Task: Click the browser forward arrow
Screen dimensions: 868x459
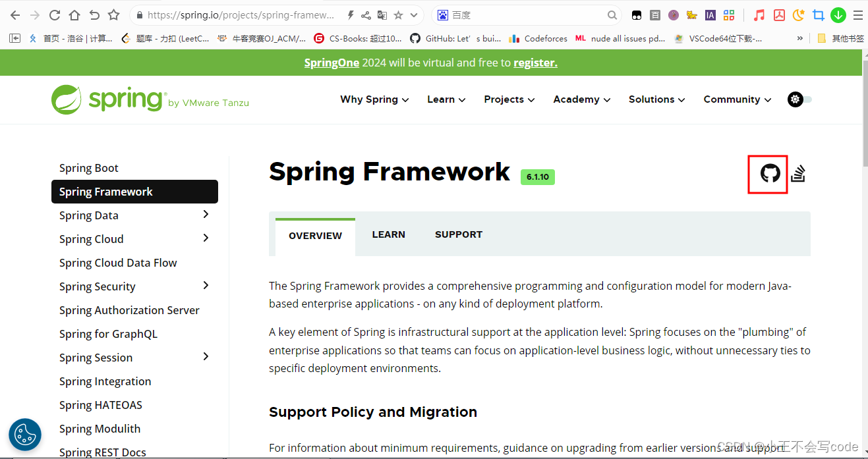Action: [x=35, y=14]
